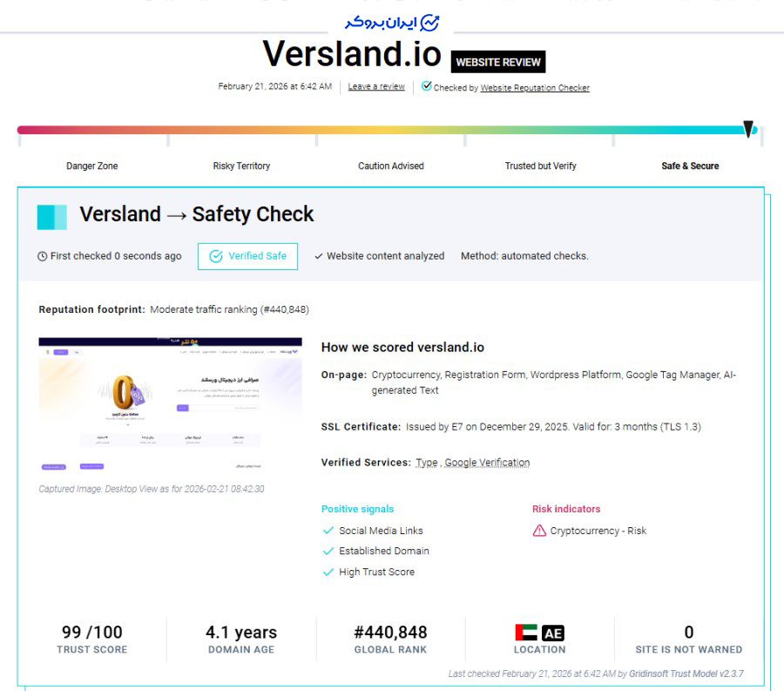The width and height of the screenshot is (784, 691).
Task: Open the Versland site screenshot thumbnail
Action: tap(170, 405)
